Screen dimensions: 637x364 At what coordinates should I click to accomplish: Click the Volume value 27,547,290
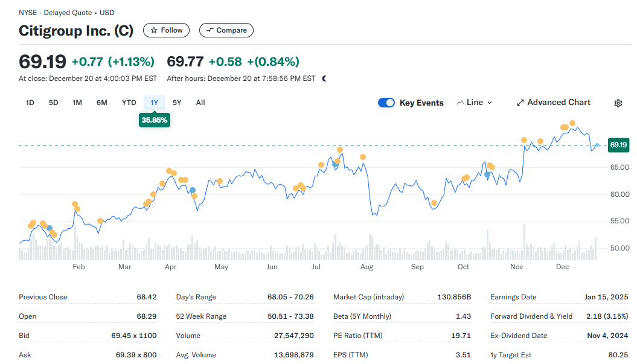pyautogui.click(x=293, y=336)
